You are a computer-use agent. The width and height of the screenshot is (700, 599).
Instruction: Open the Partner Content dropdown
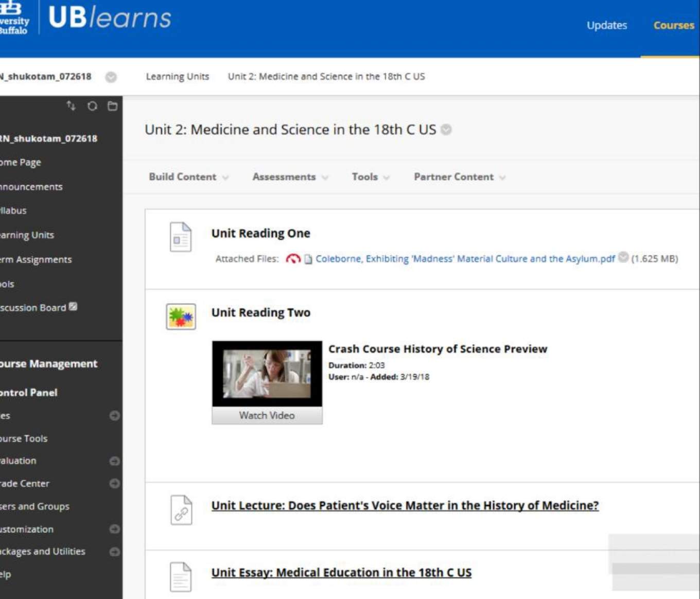click(459, 177)
